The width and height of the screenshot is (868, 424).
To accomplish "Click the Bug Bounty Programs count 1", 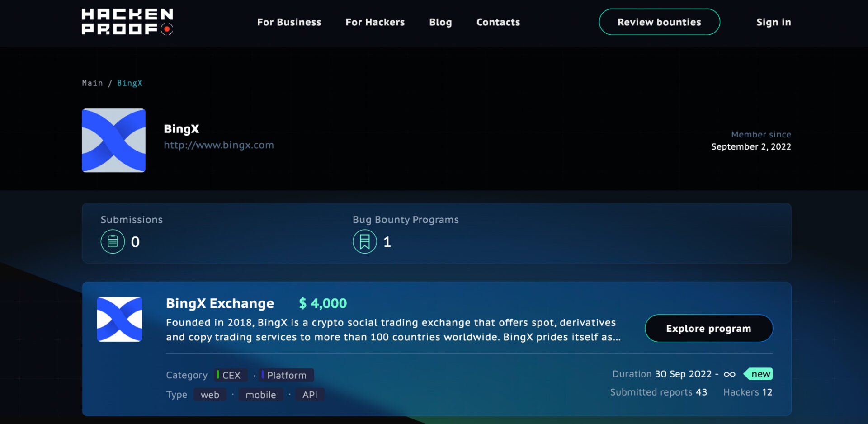I will point(387,242).
